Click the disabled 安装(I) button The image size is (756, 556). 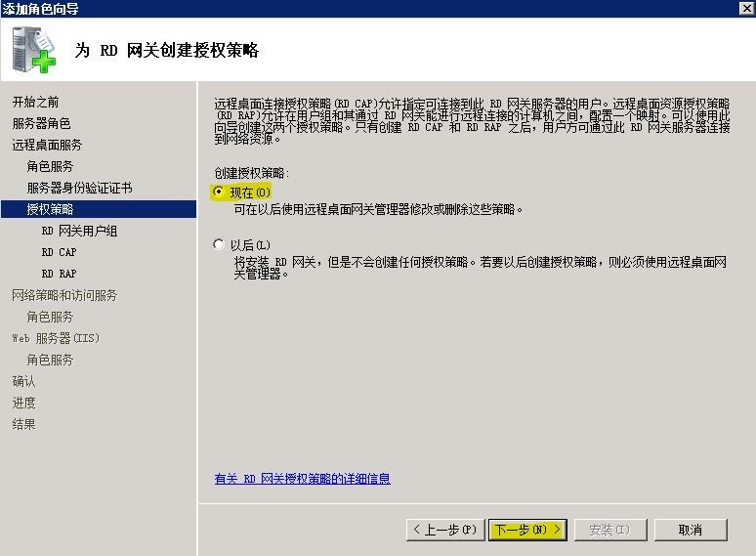tap(609, 530)
